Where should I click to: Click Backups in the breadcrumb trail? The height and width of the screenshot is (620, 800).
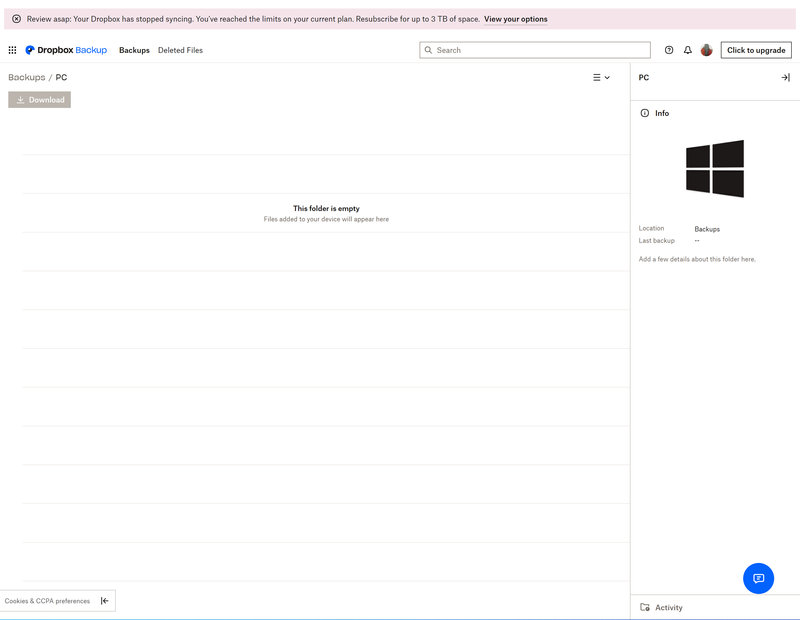coord(25,77)
